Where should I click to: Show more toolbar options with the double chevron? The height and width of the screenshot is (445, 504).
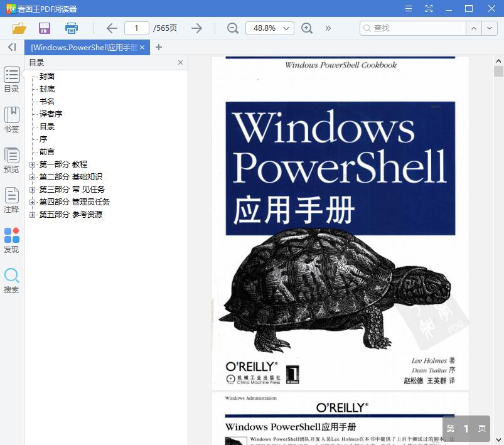click(328, 28)
